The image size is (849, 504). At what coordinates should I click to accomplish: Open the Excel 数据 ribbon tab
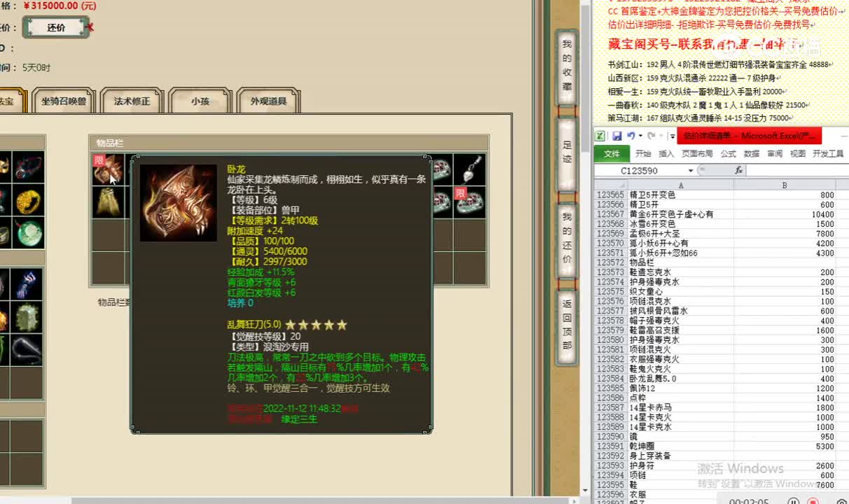752,153
